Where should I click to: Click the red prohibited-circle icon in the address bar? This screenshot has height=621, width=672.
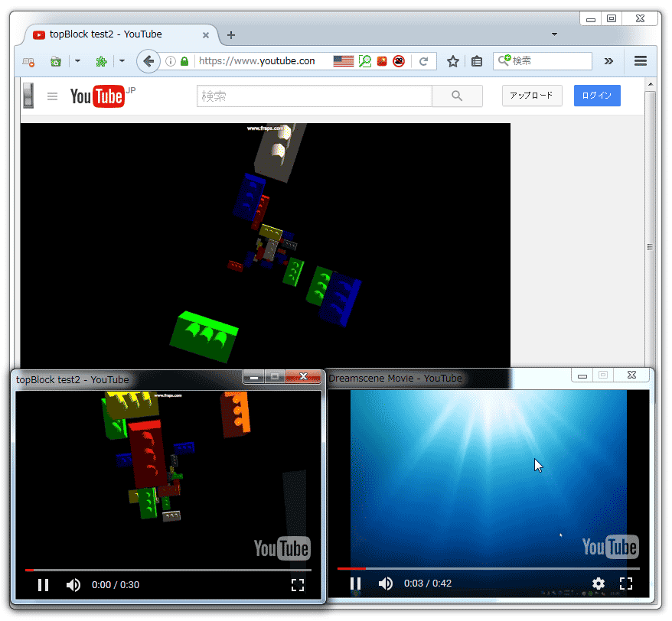point(399,61)
